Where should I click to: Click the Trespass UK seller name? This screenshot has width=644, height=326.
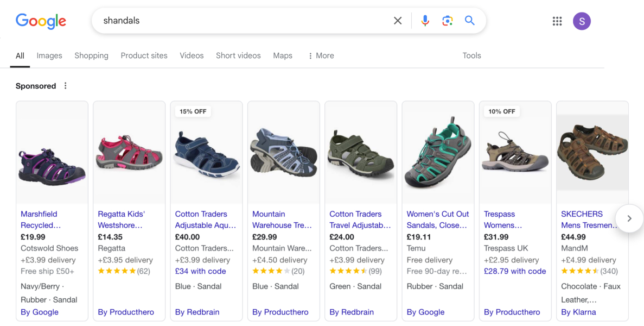tap(506, 248)
